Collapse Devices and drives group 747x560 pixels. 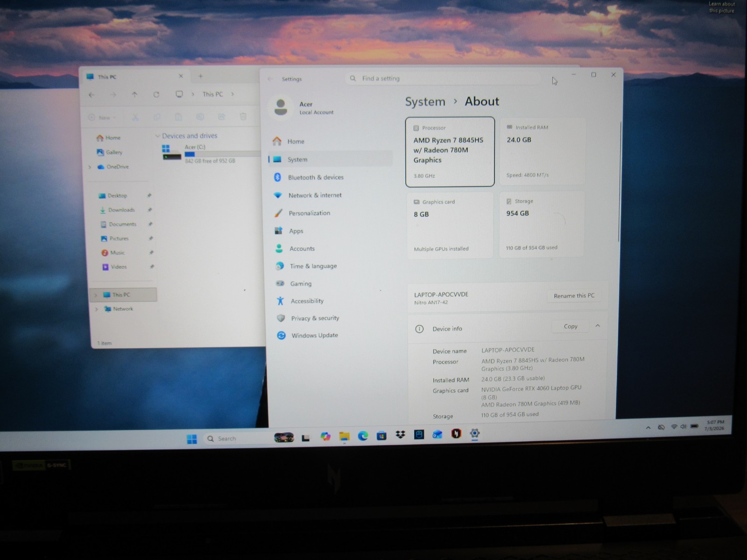[x=157, y=136]
